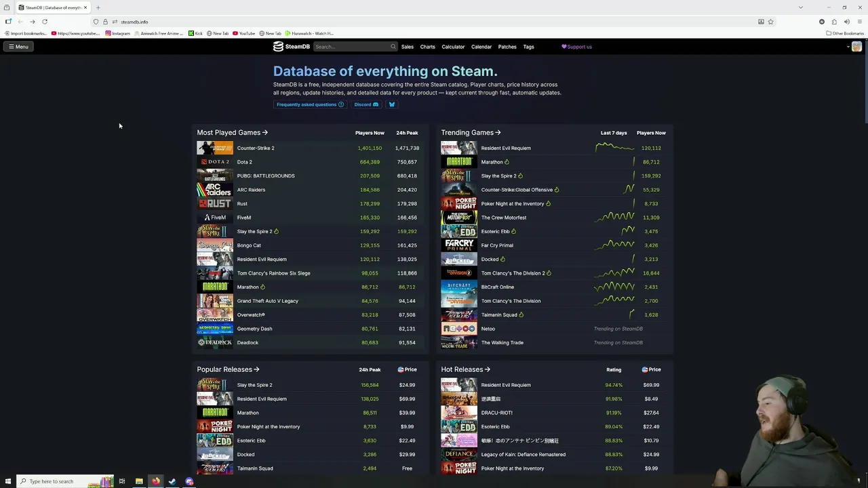The height and width of the screenshot is (488, 868).
Task: Expand the Most Played Games section arrow
Action: (264, 133)
